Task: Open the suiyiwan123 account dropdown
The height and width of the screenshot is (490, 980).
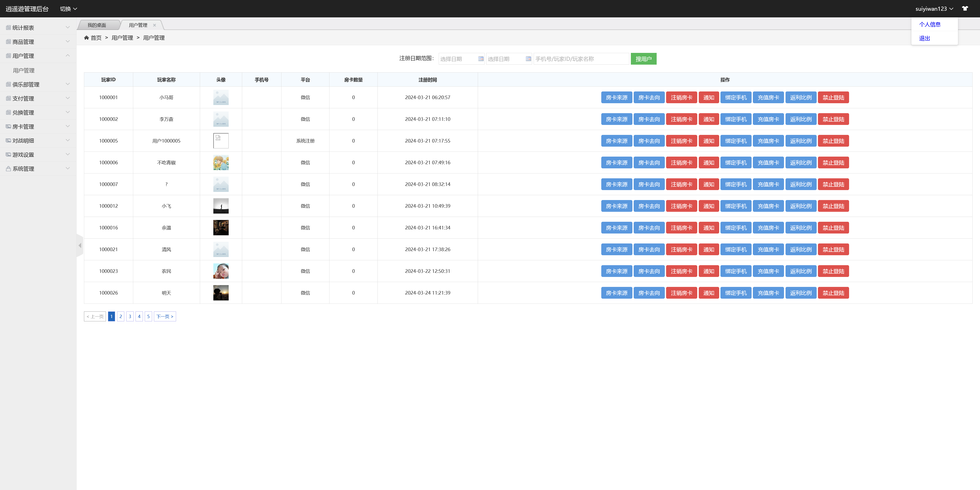Action: pos(934,9)
